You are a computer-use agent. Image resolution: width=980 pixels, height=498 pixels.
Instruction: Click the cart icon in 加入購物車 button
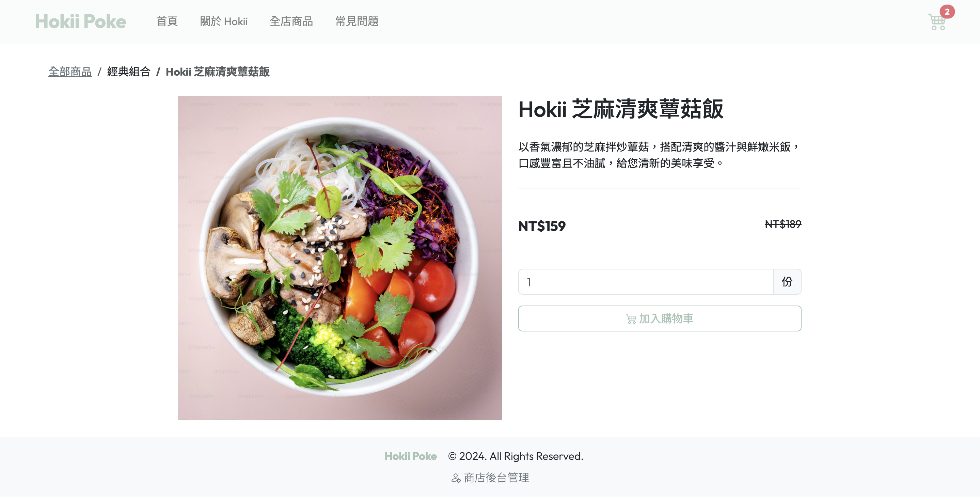631,319
